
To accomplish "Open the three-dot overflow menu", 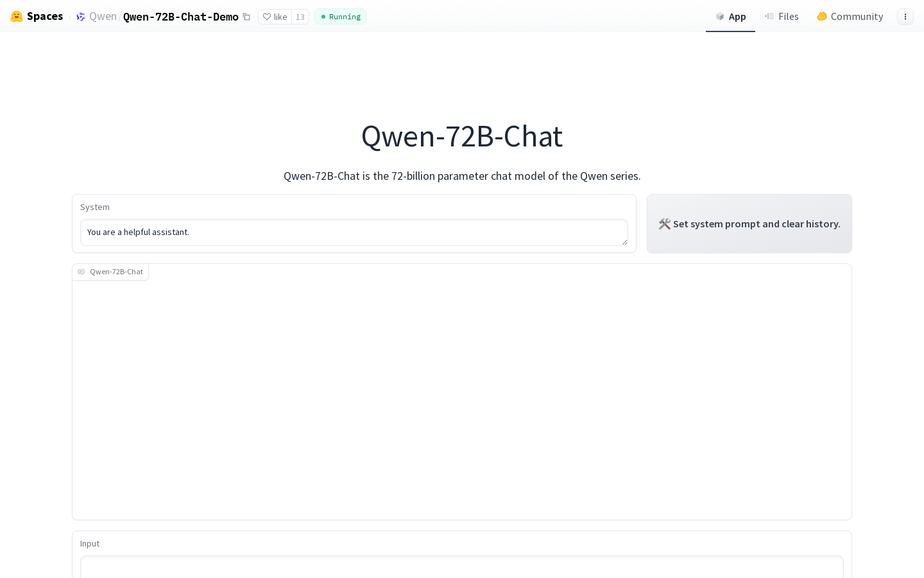I will pyautogui.click(x=905, y=17).
